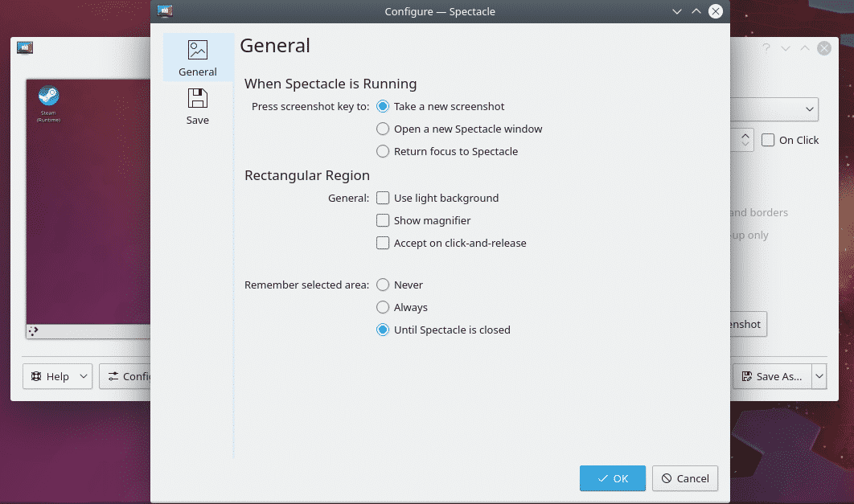Toggle the 'On Click' checkbox in Spectacle window

[768, 141]
